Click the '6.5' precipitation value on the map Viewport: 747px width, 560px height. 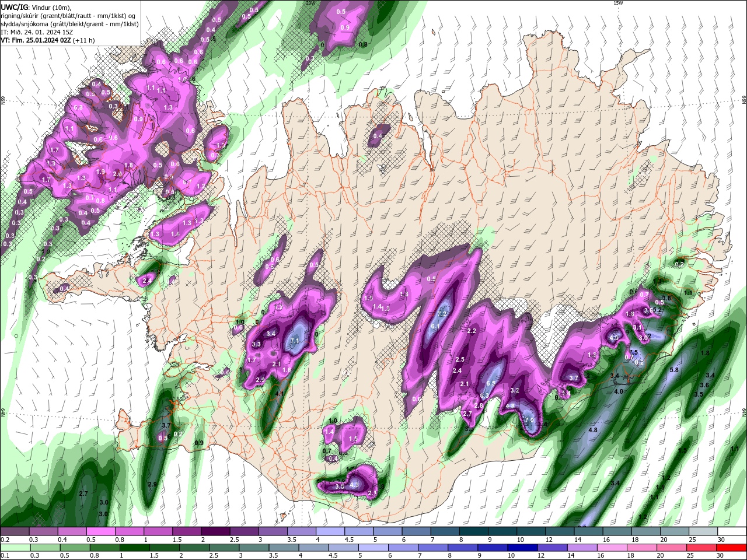coord(491,383)
